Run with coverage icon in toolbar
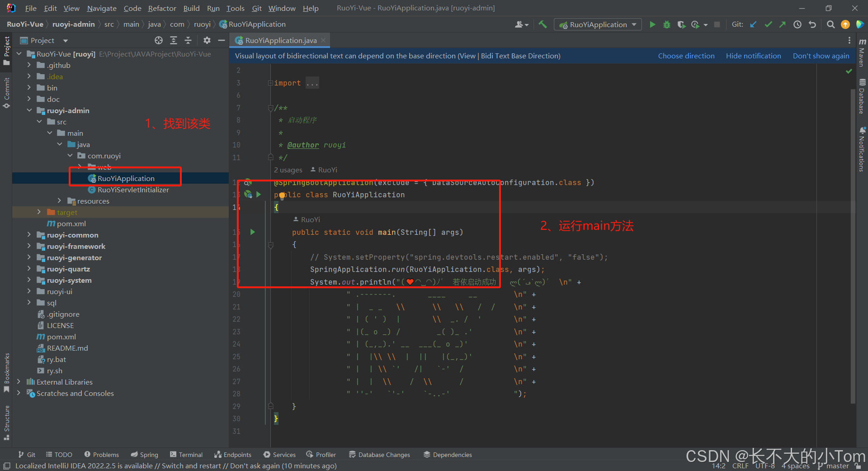868x471 pixels. [681, 24]
